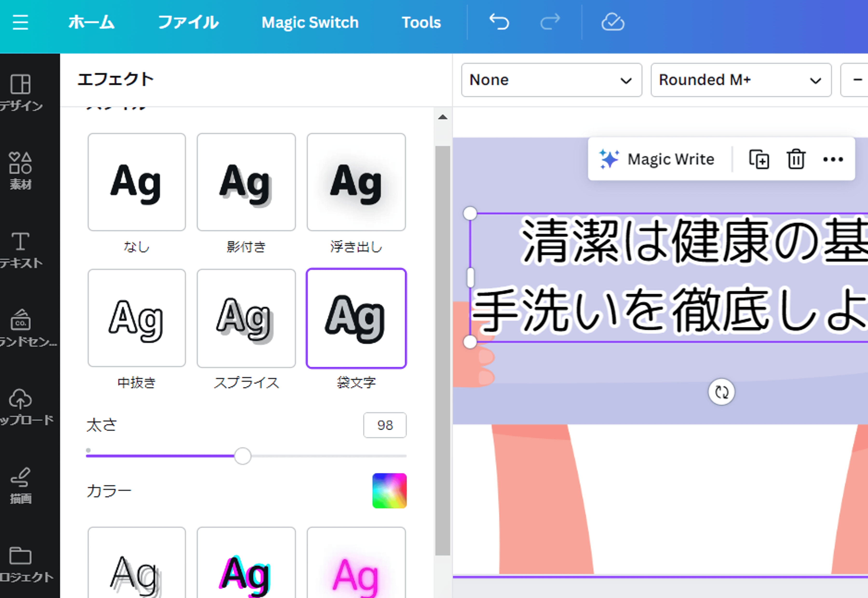Go to ホーム in top bar

91,22
